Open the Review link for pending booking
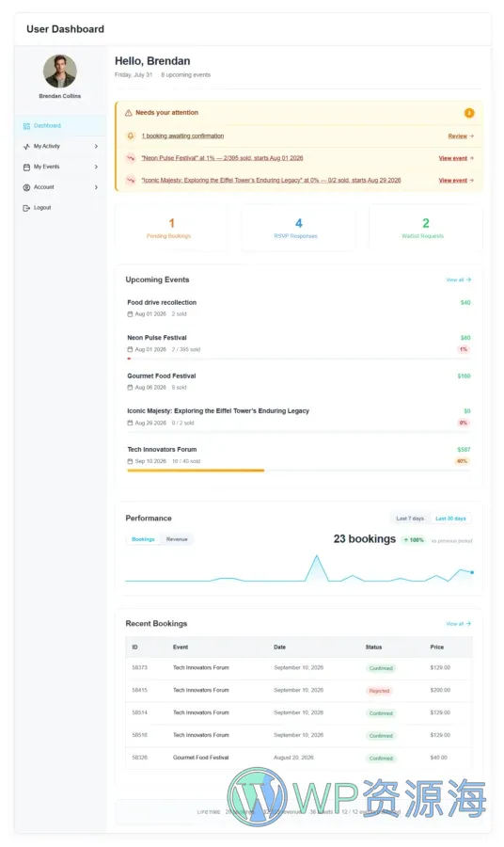This screenshot has height=847, width=504. [x=458, y=136]
